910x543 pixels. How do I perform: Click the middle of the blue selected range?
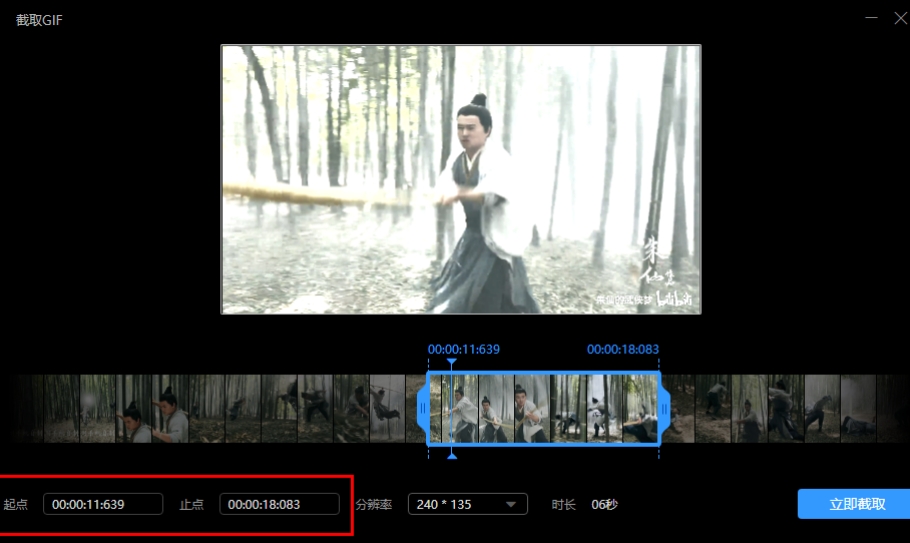[x=544, y=408]
